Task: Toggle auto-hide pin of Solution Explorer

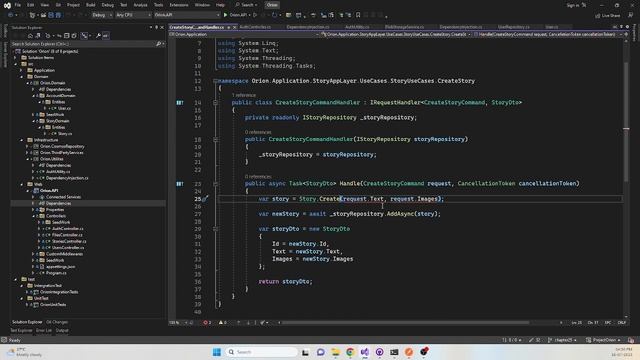Action: click(x=156, y=27)
